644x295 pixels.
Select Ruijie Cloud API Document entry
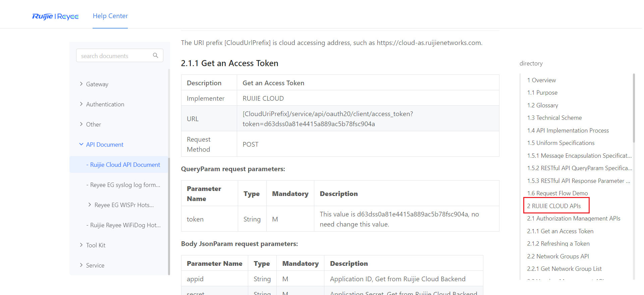(119, 164)
